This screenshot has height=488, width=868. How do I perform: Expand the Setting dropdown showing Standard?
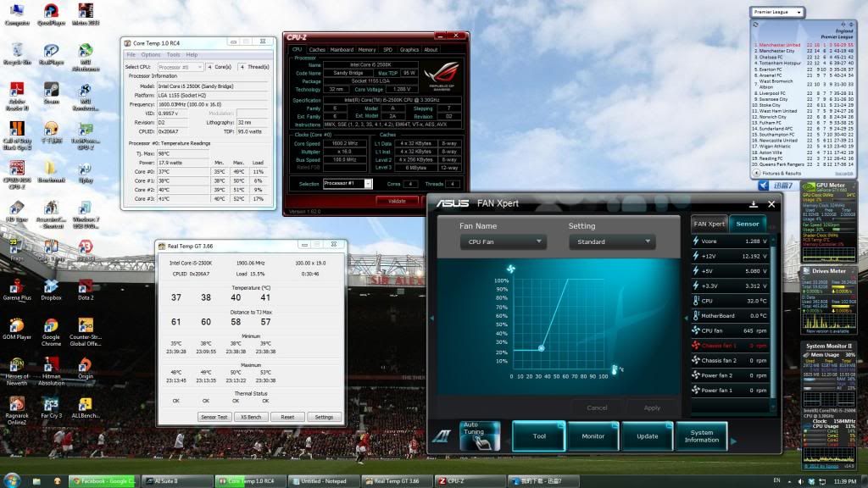click(x=611, y=242)
